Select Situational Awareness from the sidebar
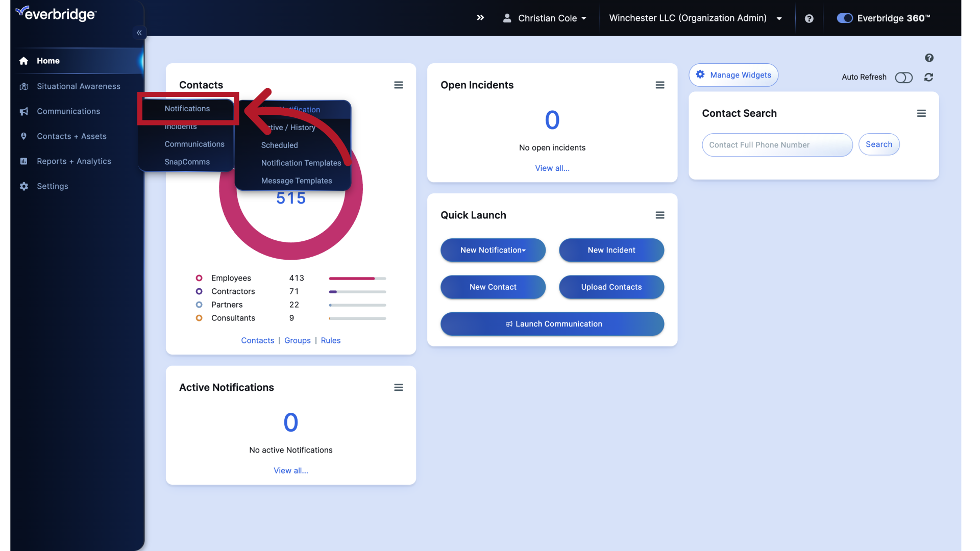Viewport: 980px width, 551px height. click(x=79, y=86)
